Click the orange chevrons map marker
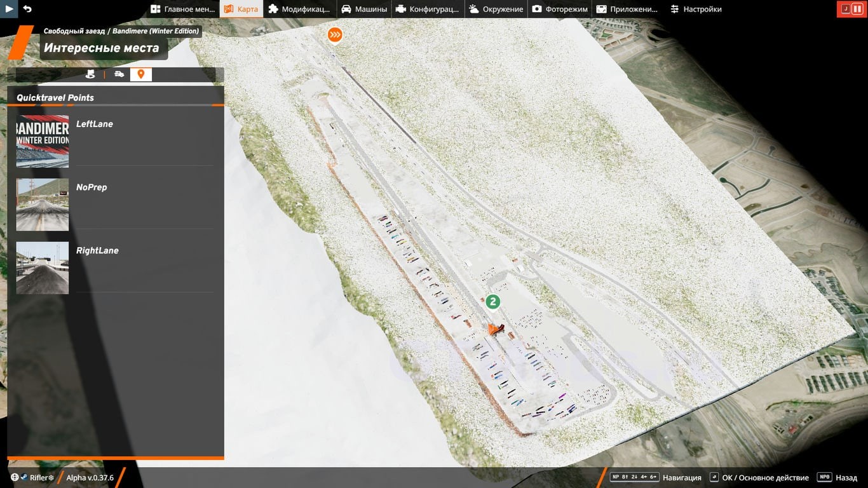This screenshot has width=868, height=488. pyautogui.click(x=335, y=35)
